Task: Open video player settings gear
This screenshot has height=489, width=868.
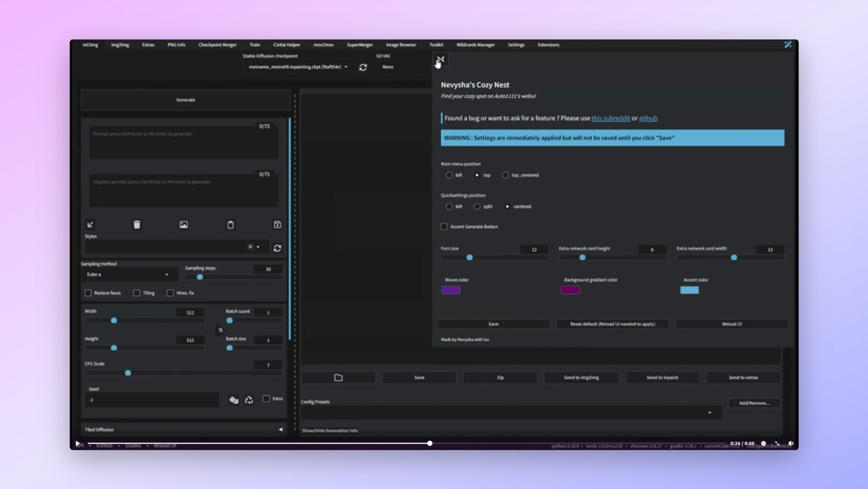Action: (763, 443)
